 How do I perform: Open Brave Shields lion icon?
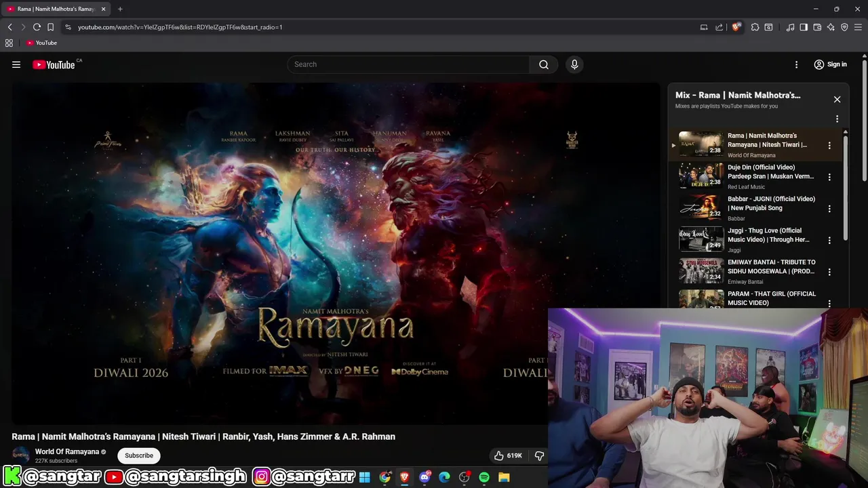736,27
